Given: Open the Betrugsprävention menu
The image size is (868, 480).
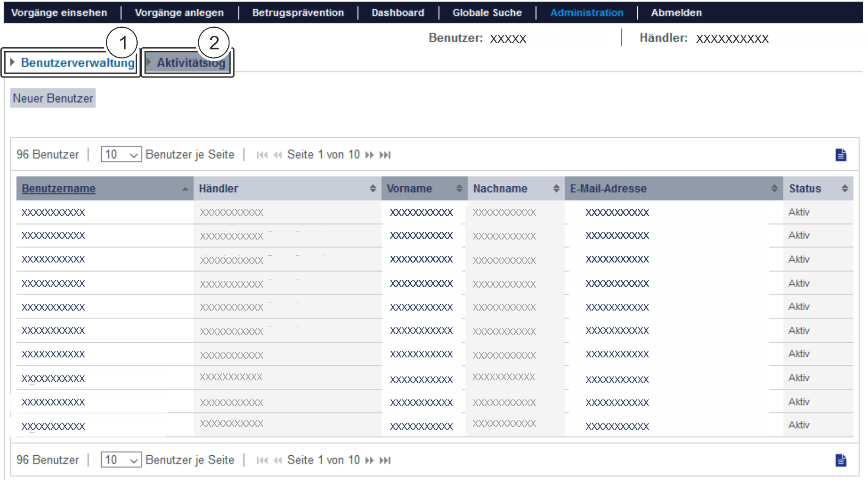Looking at the screenshot, I should pyautogui.click(x=298, y=13).
